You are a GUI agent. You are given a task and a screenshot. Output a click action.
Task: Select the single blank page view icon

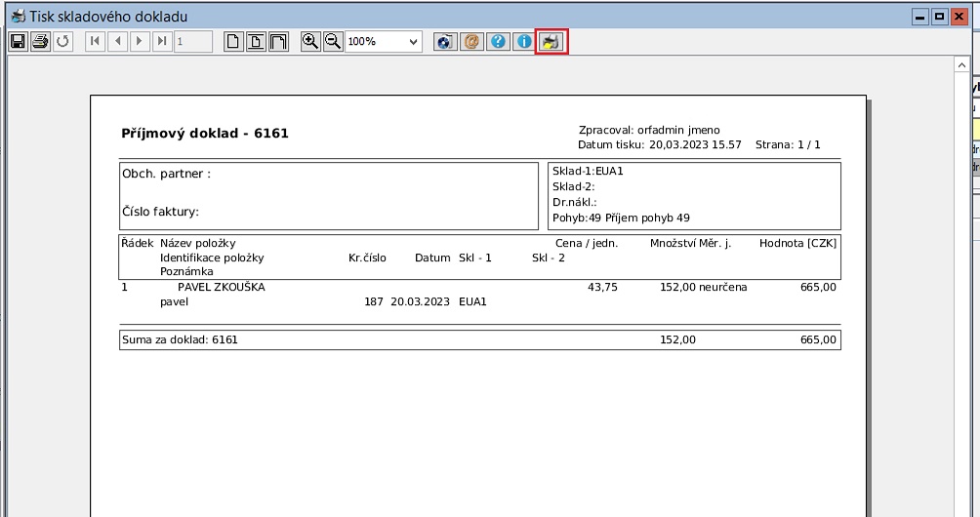tap(233, 42)
